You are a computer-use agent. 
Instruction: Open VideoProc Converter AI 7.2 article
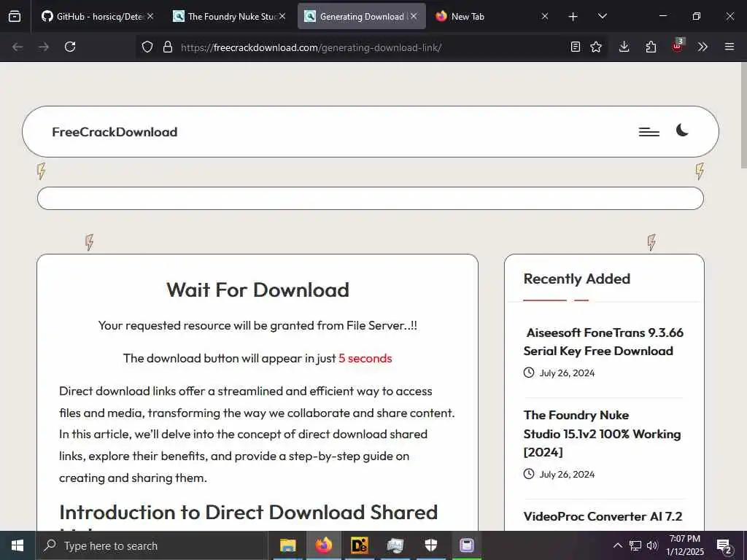point(603,516)
